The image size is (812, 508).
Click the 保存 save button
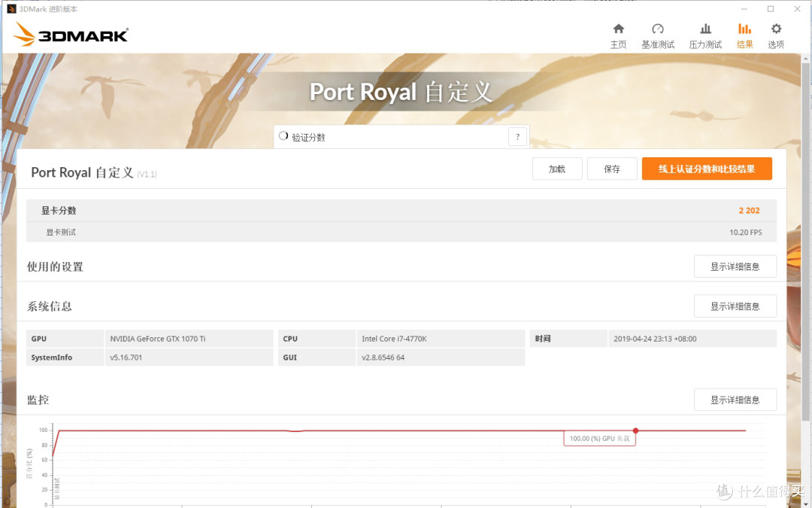tap(612, 169)
